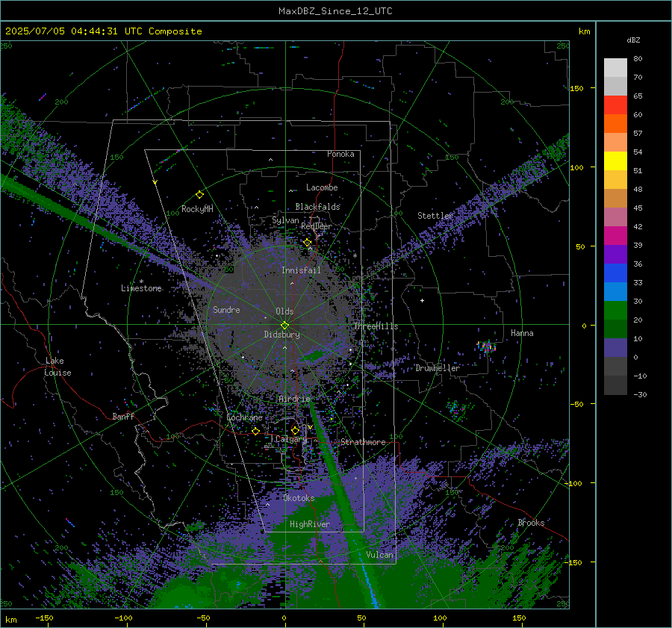The height and width of the screenshot is (628, 672).
Task: Click the 80 value label in dBZ legend
Action: pyautogui.click(x=638, y=59)
